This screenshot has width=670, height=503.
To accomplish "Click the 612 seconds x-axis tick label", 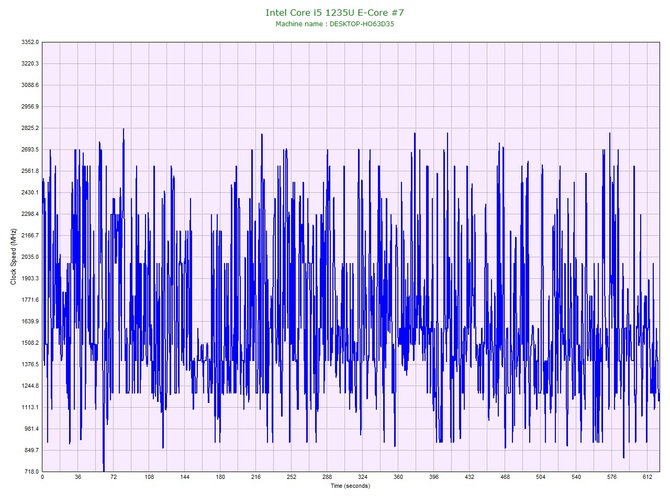I will [647, 477].
